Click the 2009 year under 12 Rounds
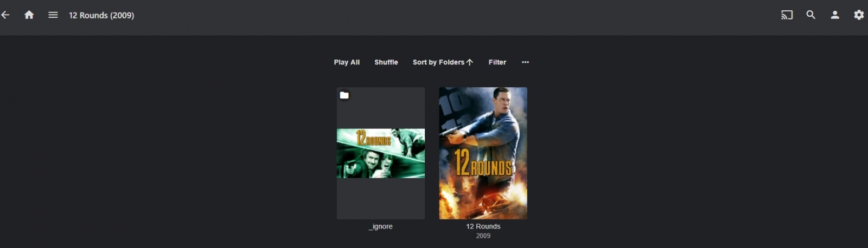868x248 pixels. (x=483, y=236)
